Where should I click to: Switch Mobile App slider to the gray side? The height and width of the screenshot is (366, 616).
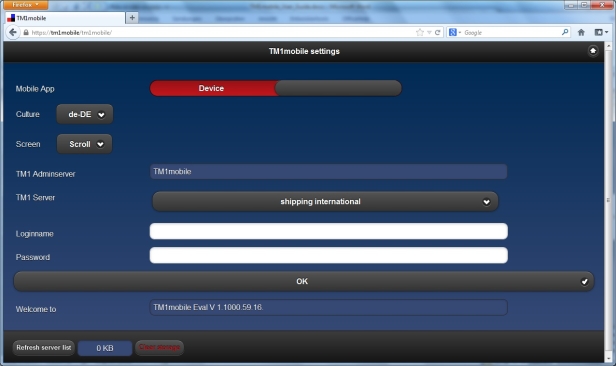[338, 88]
